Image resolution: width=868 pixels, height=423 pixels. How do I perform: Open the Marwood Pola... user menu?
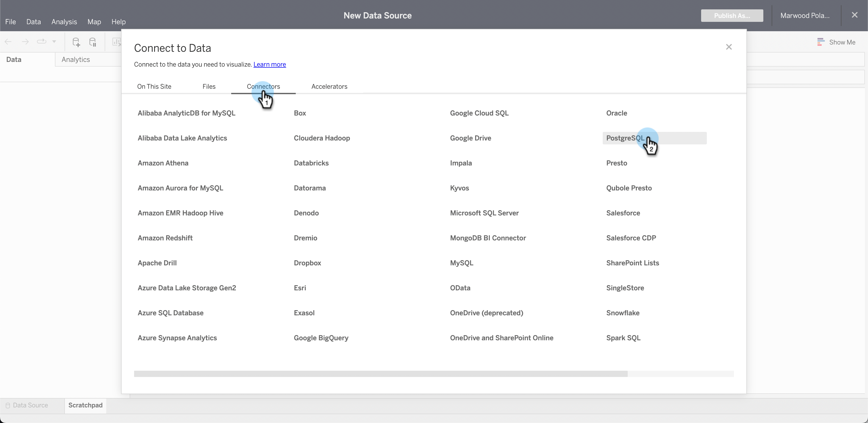[805, 16]
